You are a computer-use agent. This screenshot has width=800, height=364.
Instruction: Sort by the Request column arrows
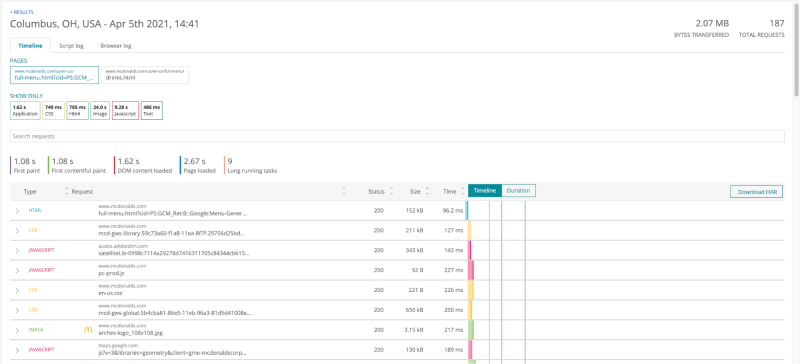click(x=343, y=192)
